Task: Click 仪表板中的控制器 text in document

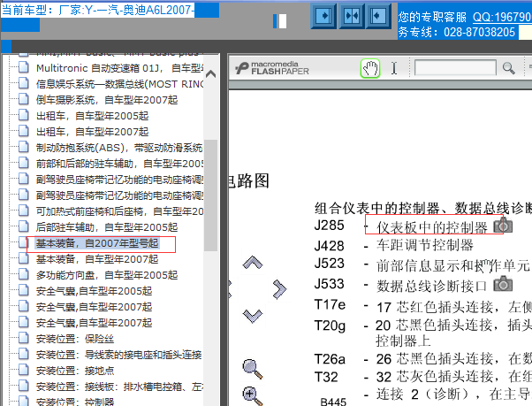Action: [x=431, y=228]
